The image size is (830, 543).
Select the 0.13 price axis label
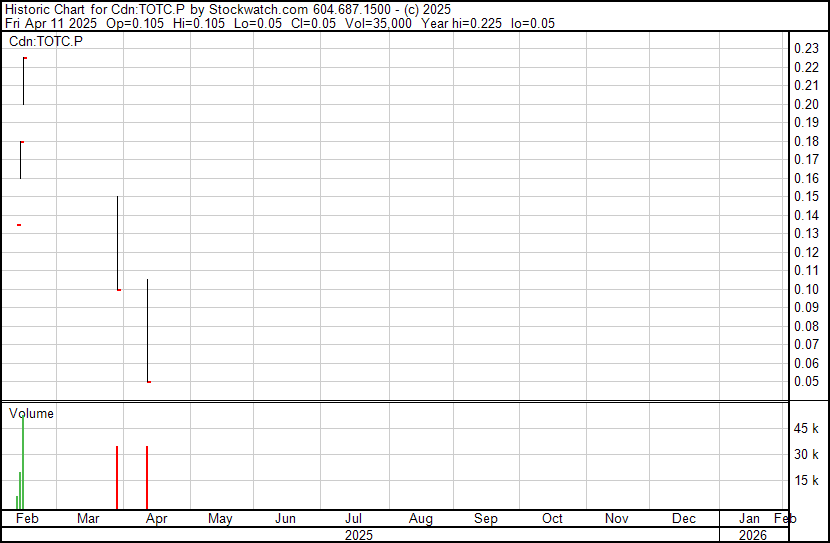[x=806, y=233]
